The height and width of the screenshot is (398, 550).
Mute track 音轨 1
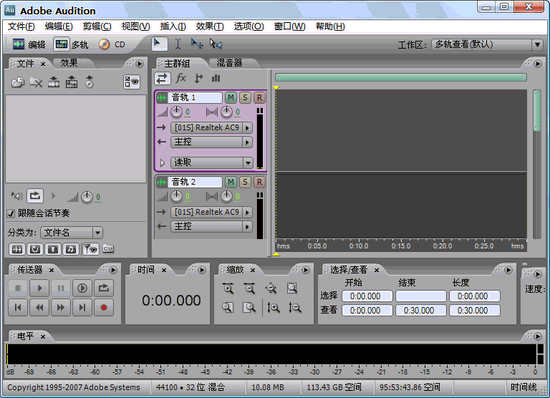(230, 97)
